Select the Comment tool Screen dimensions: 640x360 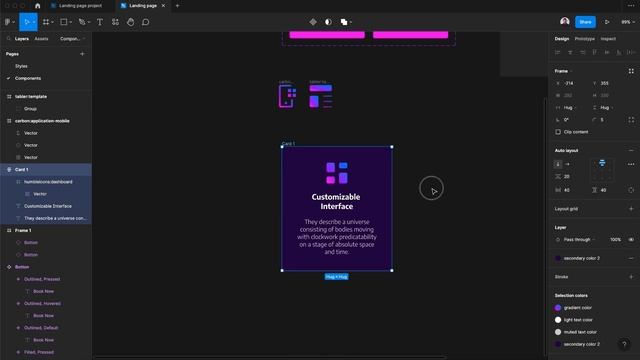coord(146,22)
